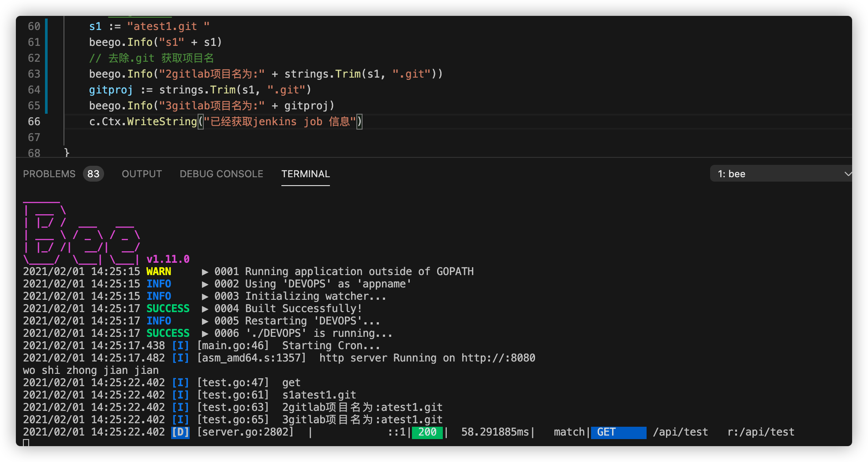Screen dimensions: 868x462
Task: Open the "1: bee" terminal selector dropdown
Action: pos(781,173)
